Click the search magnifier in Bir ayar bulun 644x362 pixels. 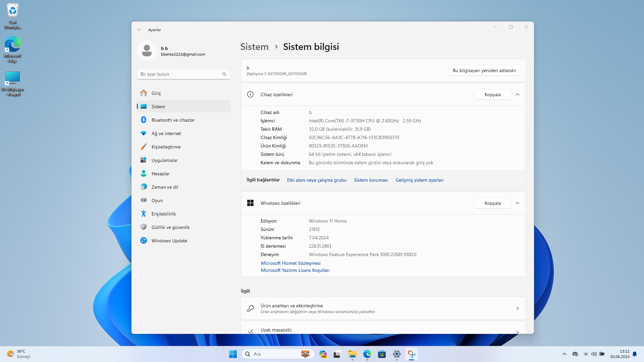(224, 74)
